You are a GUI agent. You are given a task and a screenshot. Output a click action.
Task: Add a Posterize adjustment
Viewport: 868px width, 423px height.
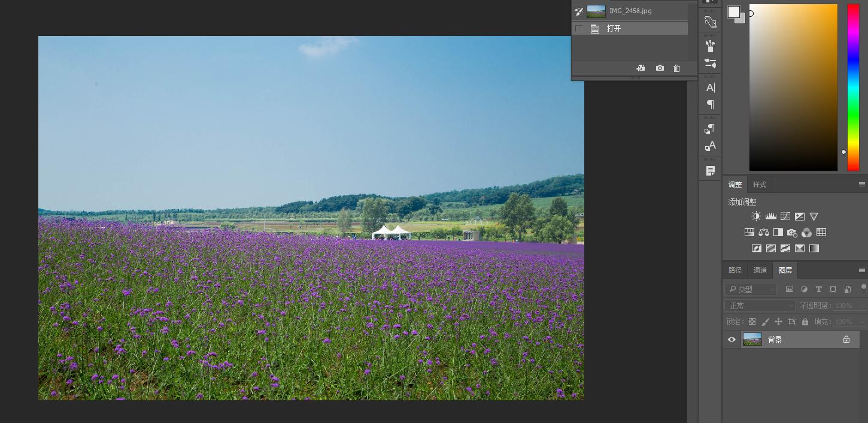click(x=770, y=248)
